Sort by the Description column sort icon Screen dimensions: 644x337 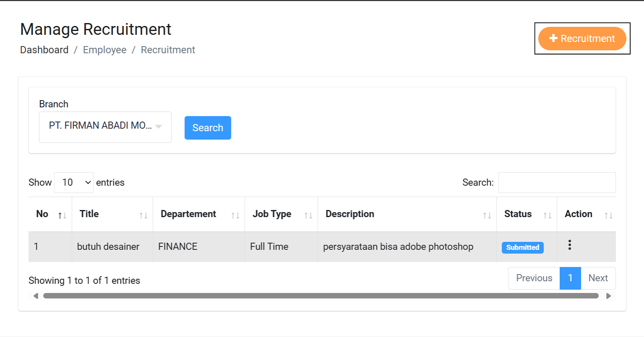[x=487, y=215]
